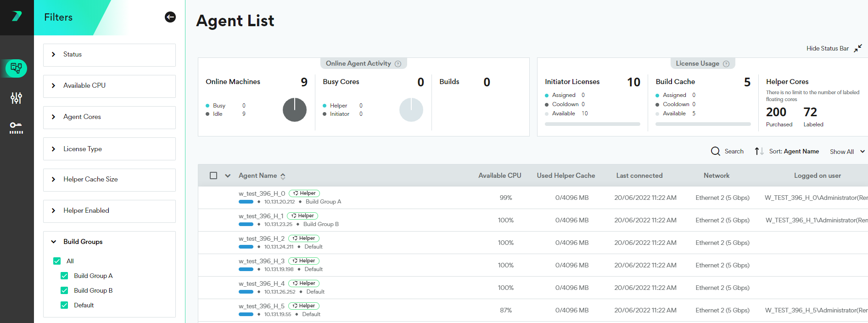
Task: Open the settings sliders sidebar icon
Action: [x=17, y=98]
